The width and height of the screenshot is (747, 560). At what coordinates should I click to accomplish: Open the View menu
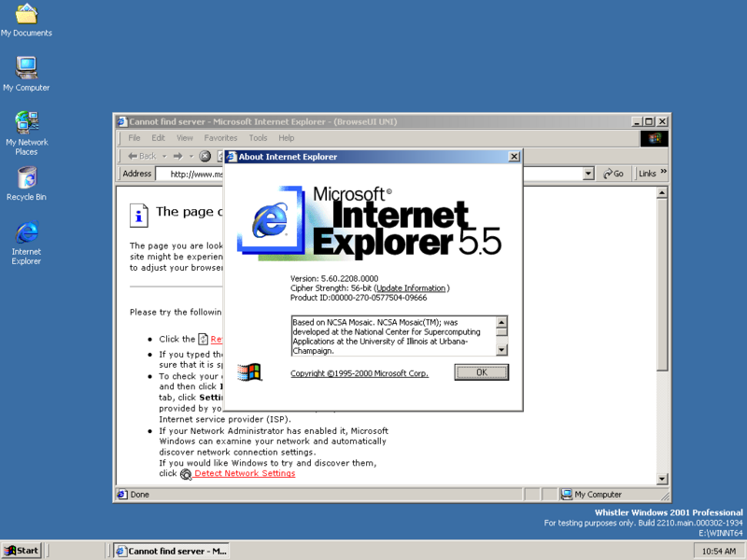(x=185, y=138)
